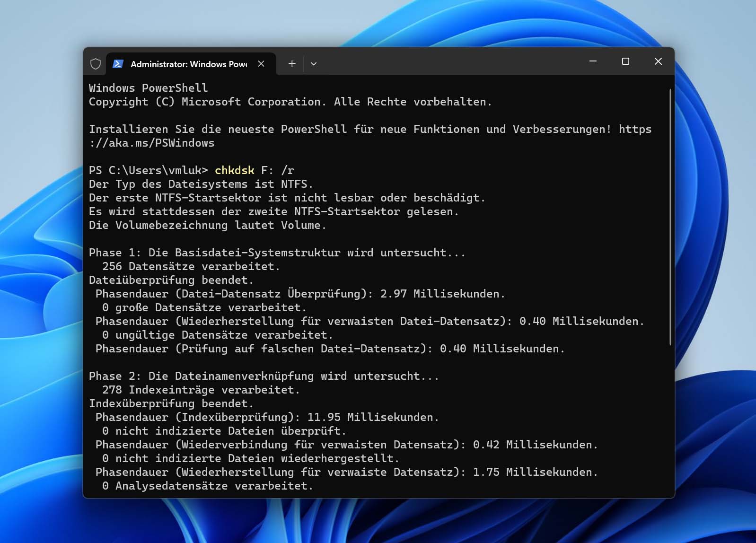
Task: Click the 'Prüfung auf falschen Datei-Datensatz' line
Action: (x=330, y=349)
